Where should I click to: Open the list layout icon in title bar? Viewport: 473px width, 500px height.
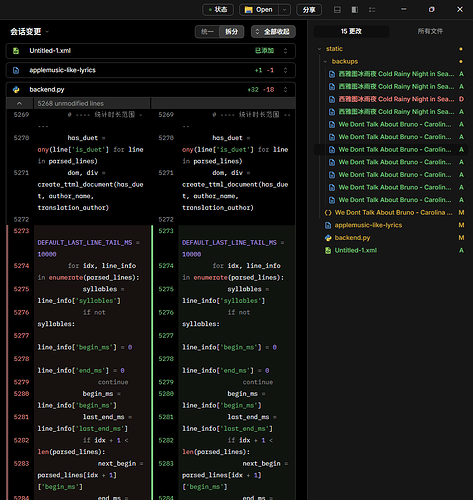372,10
